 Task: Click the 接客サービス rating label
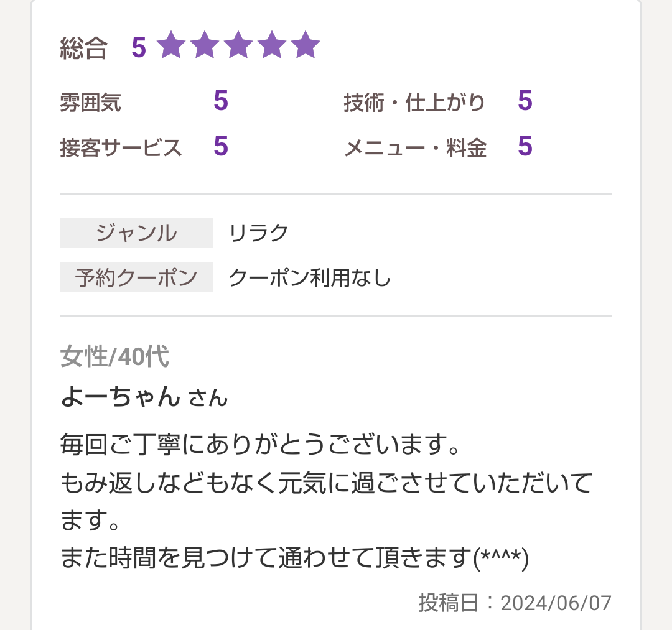click(x=121, y=148)
